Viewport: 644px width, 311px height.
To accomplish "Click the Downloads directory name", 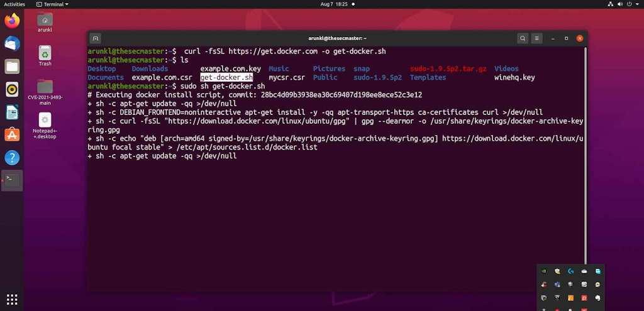I will [x=150, y=69].
